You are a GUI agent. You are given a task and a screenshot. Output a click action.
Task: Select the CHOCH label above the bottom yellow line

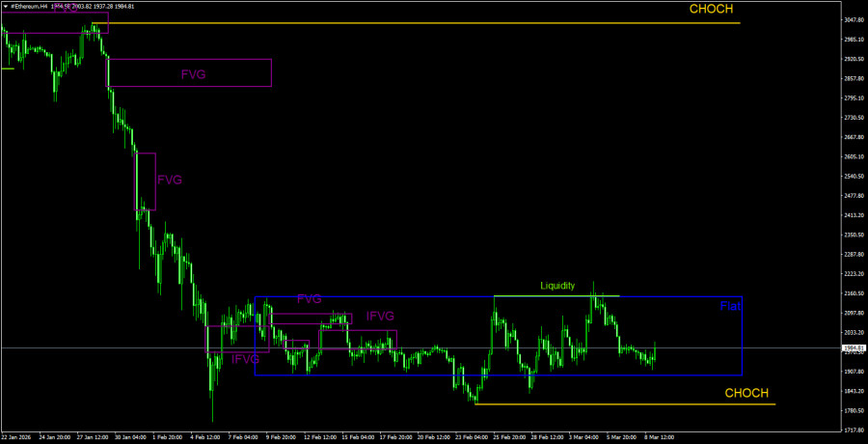coord(746,393)
